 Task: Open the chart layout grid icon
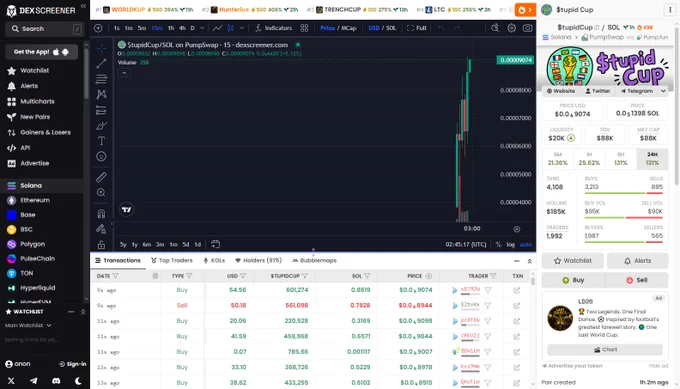tap(304, 28)
